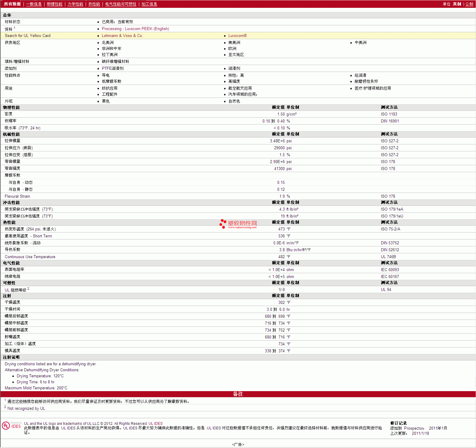Switch units to 英制
This screenshot has width=476, height=448.
(x=457, y=4)
